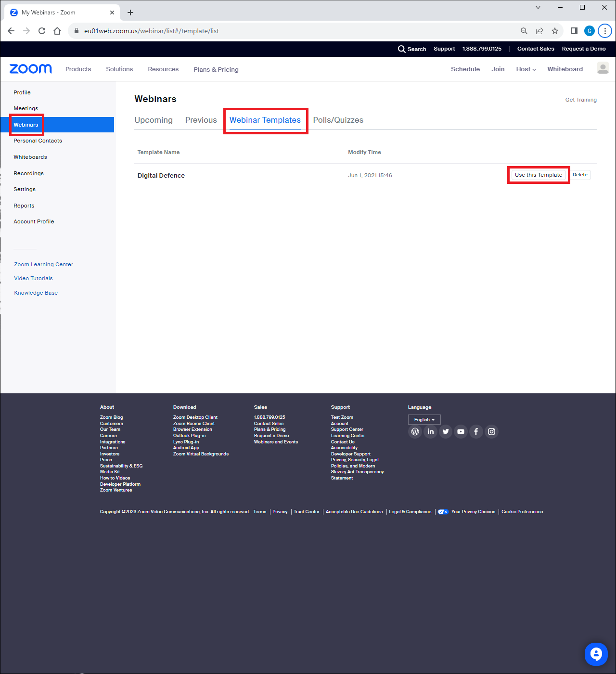Open the Twitter social icon
The image size is (616, 674).
(446, 431)
